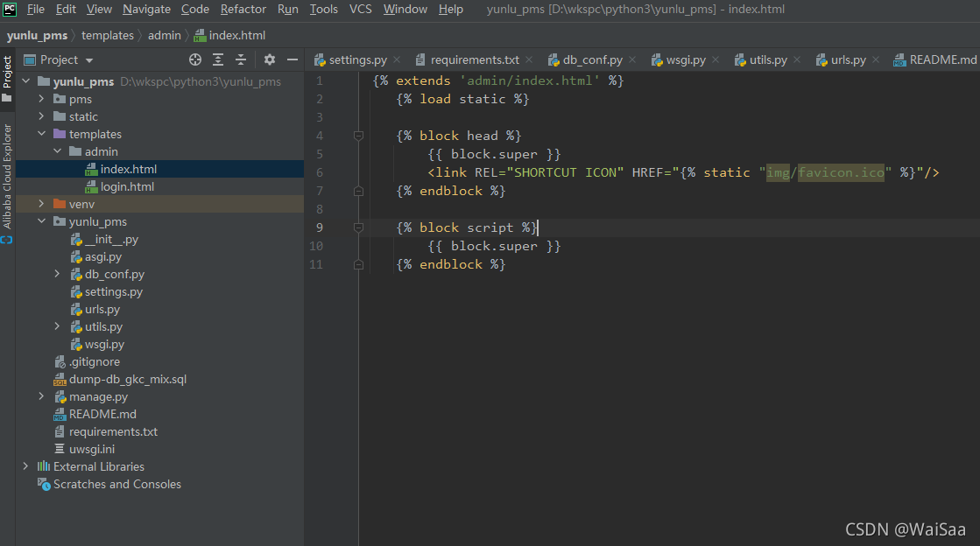Close the settings.py editor tab

pos(397,60)
